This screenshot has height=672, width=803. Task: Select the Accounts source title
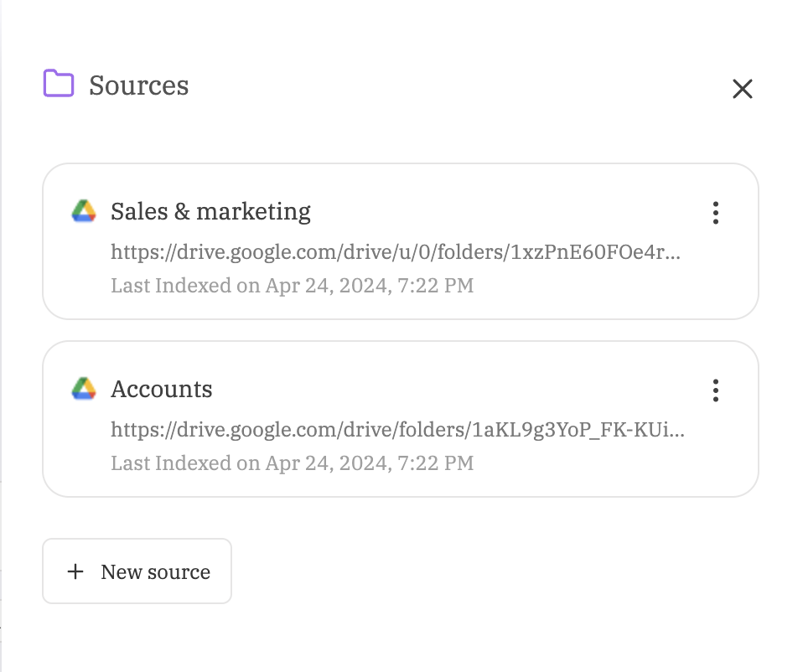(x=161, y=389)
